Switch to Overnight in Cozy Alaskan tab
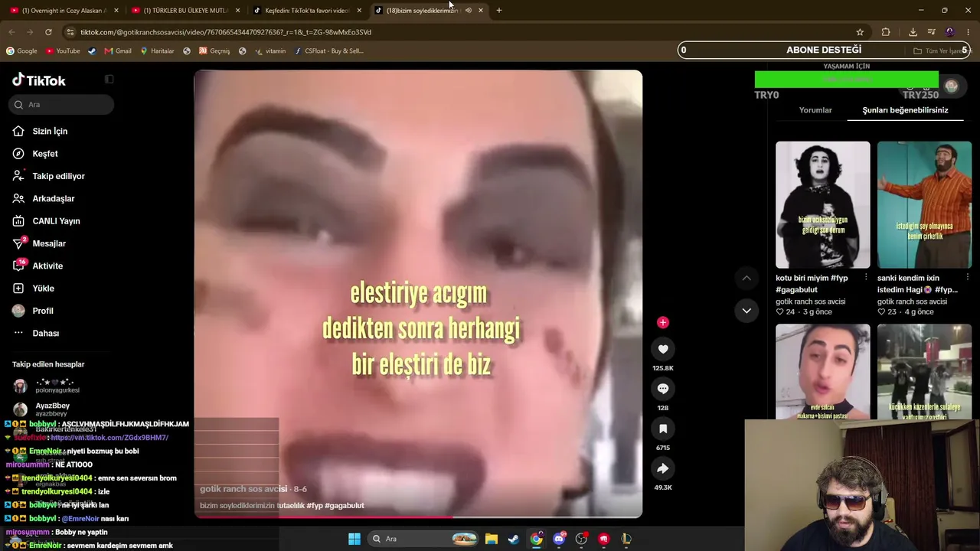 65,11
